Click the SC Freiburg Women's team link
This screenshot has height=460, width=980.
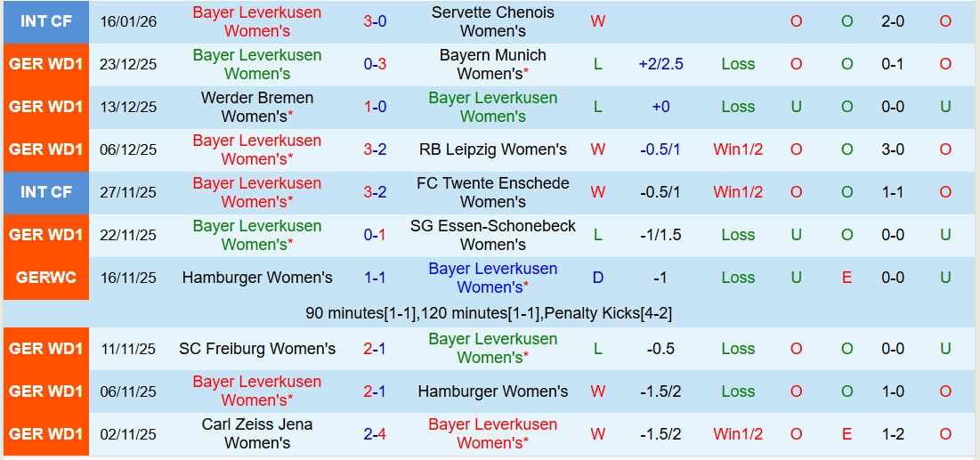click(256, 349)
